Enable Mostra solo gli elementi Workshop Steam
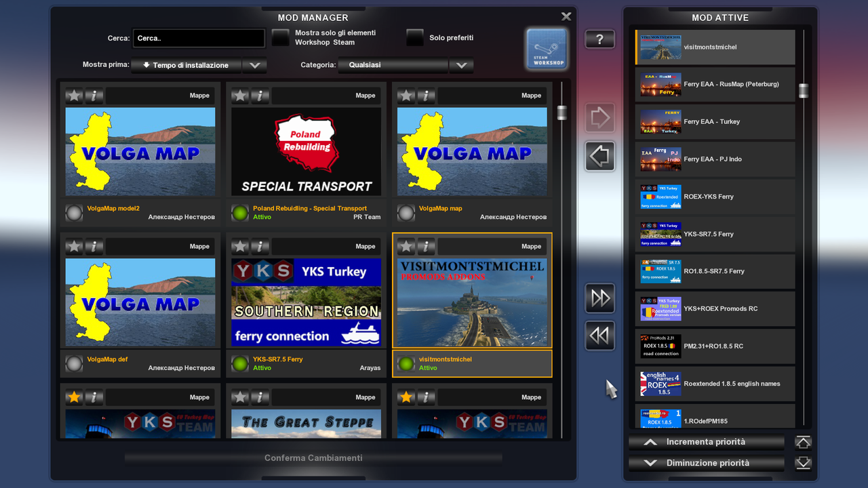868x488 pixels. tap(280, 37)
